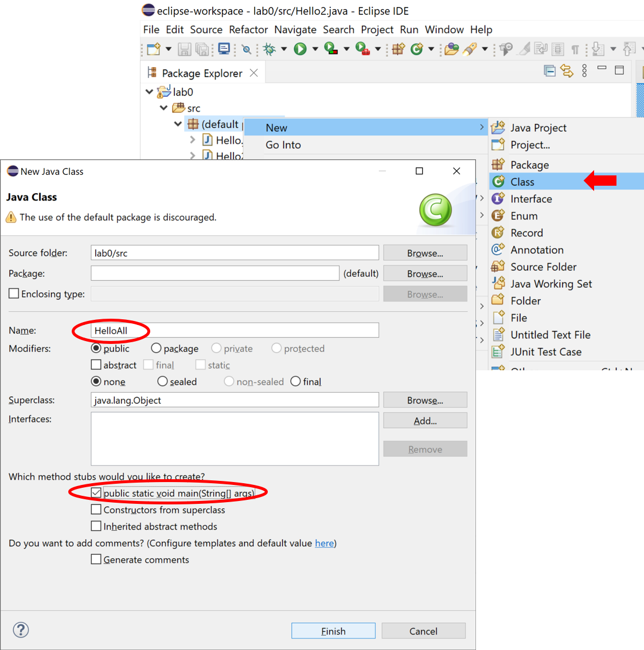The image size is (644, 650).
Task: Check the Enclosing type checkbox
Action: pos(14,293)
